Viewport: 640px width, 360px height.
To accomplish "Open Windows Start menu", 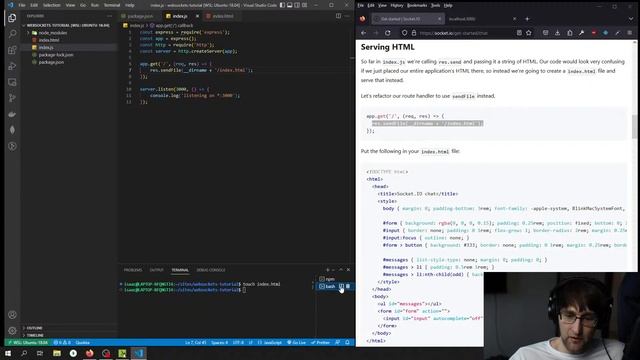I will coord(8,353).
